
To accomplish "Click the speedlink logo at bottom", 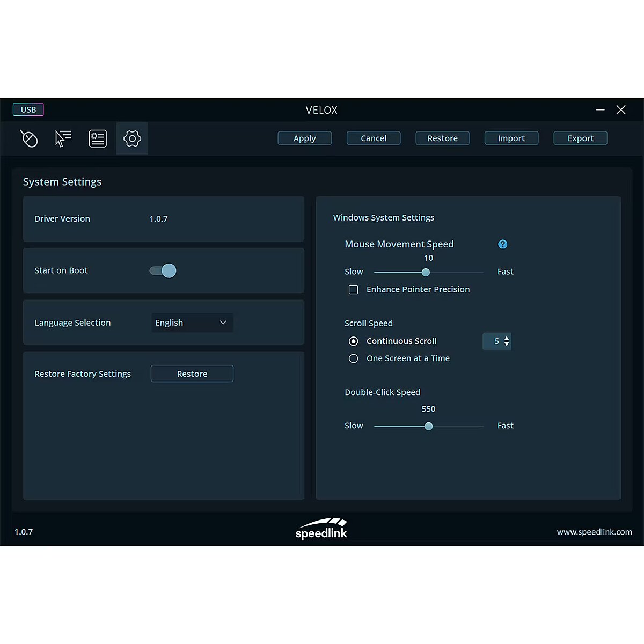I will 321,529.
